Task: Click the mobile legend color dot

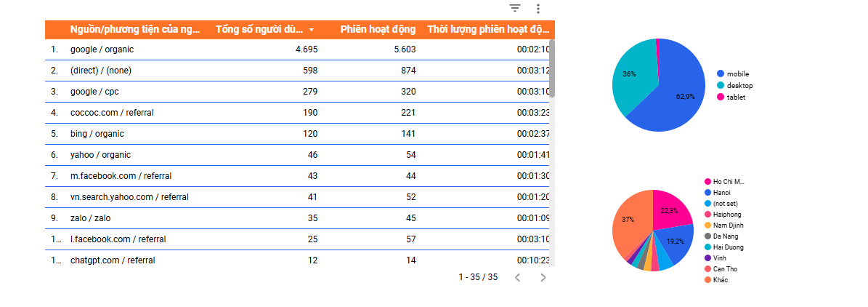Action: point(721,73)
